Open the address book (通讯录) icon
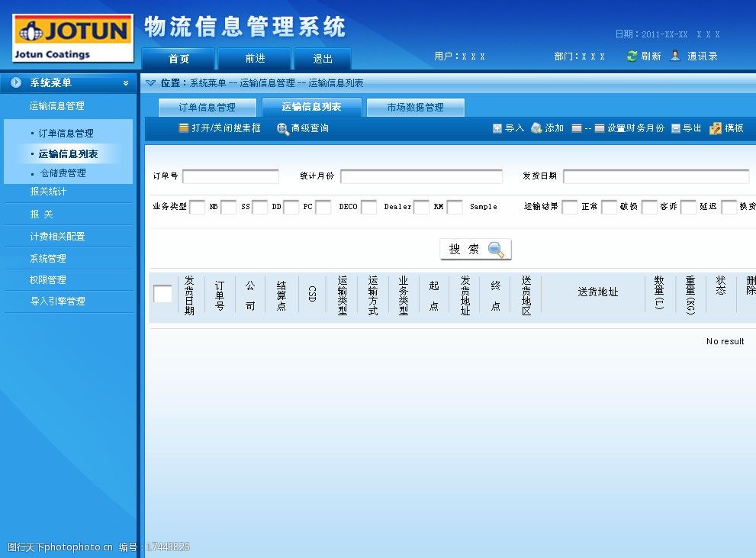The height and width of the screenshot is (558, 756). [x=675, y=56]
